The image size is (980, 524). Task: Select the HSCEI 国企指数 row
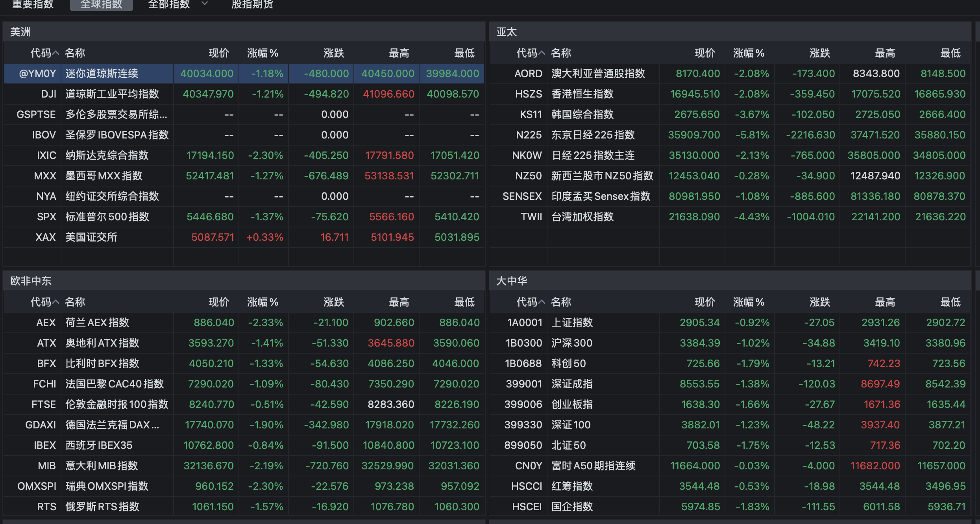[x=730, y=507]
